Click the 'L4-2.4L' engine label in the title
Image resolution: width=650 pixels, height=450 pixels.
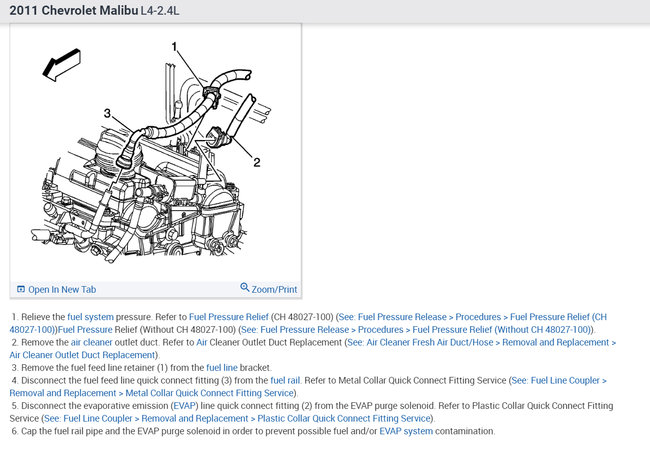(x=160, y=11)
